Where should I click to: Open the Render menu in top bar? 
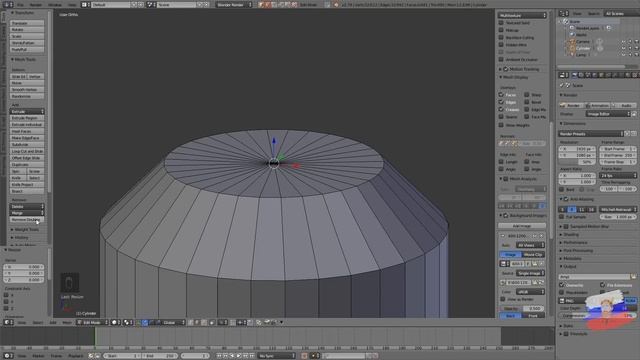point(36,4)
